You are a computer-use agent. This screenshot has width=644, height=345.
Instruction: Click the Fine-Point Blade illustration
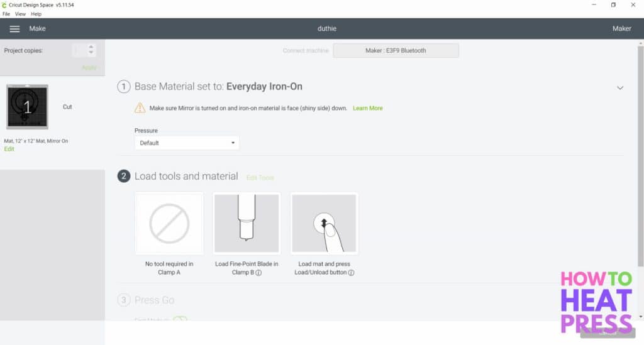[247, 223]
